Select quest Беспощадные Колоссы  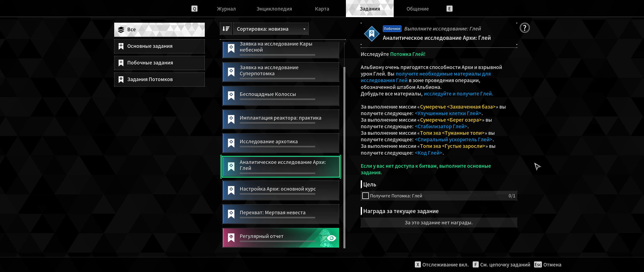(281, 96)
